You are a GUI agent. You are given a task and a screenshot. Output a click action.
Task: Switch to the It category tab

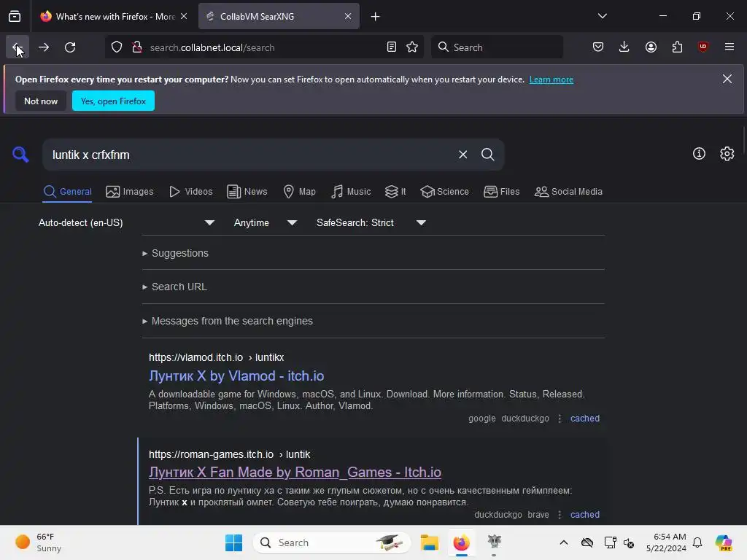coord(395,192)
